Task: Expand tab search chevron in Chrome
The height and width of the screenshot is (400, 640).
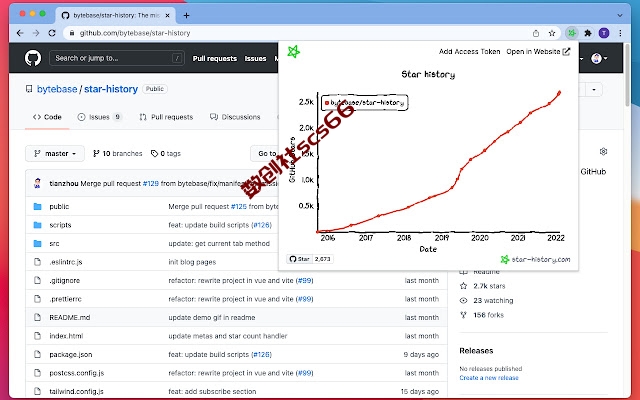Action: coord(620,16)
